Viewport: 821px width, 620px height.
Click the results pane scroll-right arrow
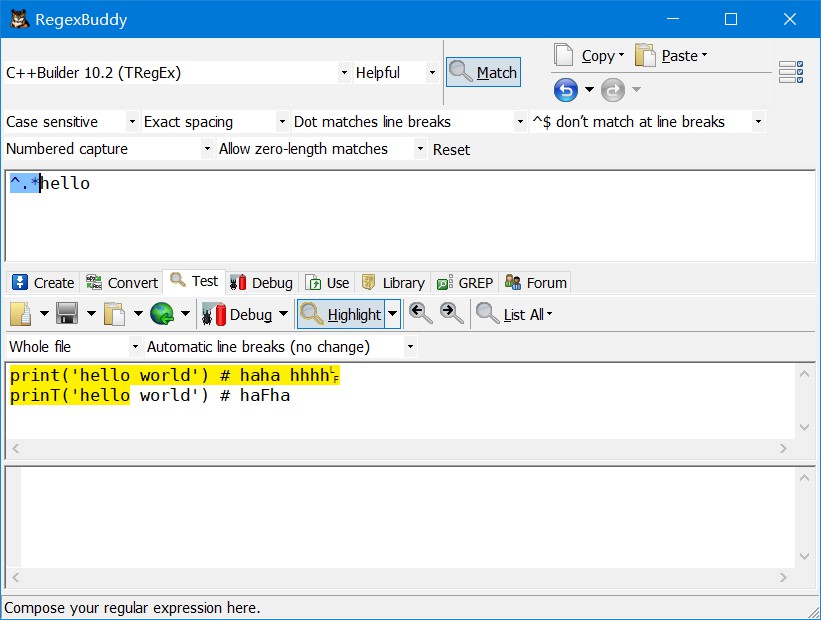point(783,577)
